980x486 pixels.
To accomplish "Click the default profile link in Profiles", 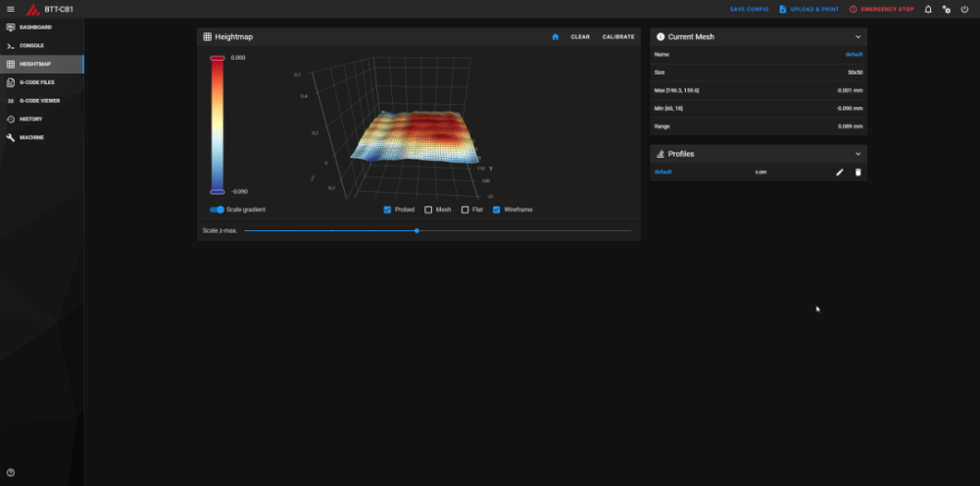I will coord(662,171).
